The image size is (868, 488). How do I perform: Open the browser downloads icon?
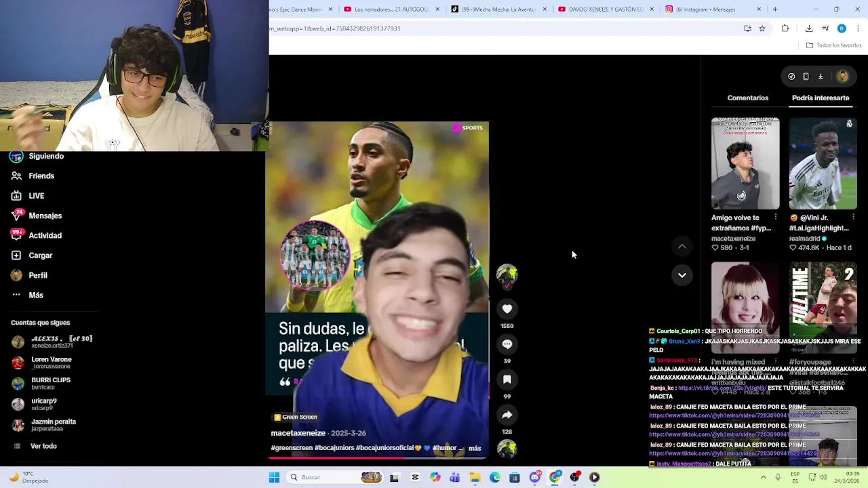tap(809, 28)
